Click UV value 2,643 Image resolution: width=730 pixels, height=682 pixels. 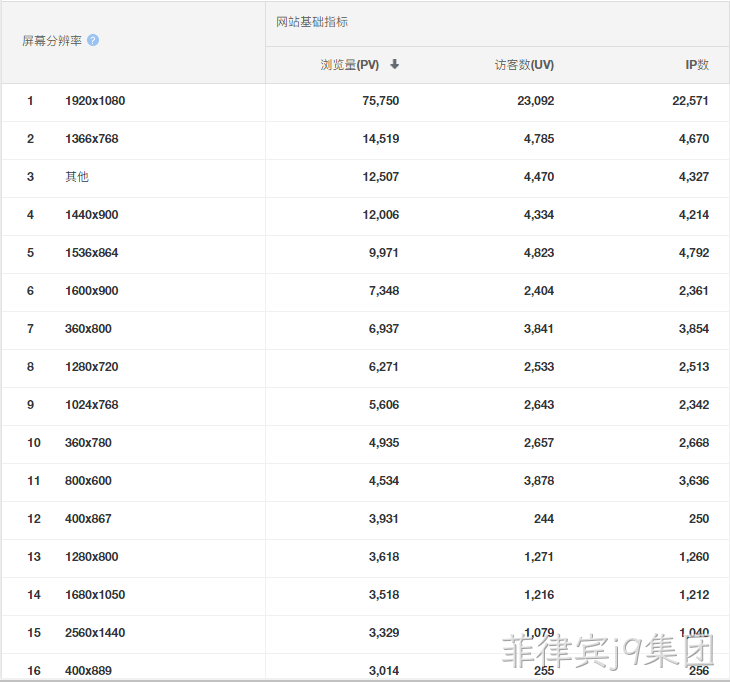coord(539,405)
